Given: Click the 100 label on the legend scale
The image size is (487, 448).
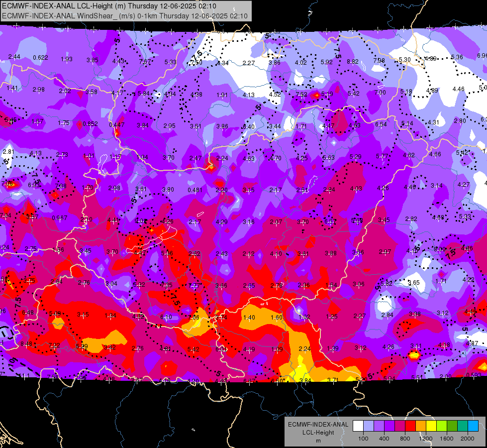Looking at the screenshot, I should click(363, 439).
